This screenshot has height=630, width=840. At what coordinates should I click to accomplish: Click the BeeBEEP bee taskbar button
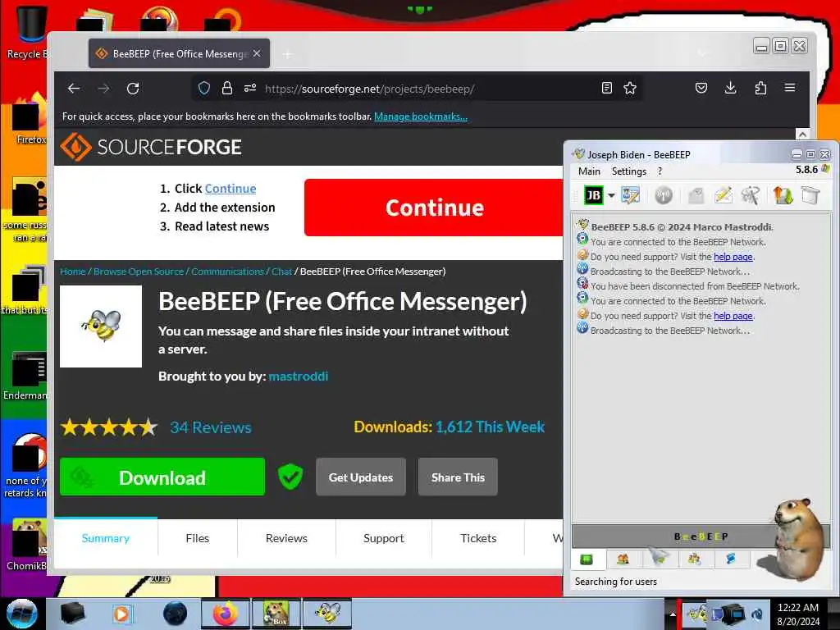pos(328,614)
